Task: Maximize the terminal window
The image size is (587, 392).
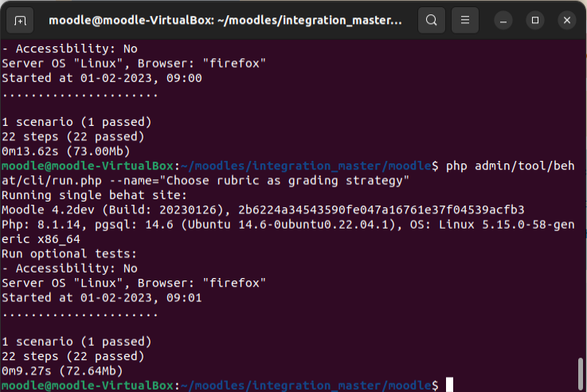Action: click(x=535, y=20)
